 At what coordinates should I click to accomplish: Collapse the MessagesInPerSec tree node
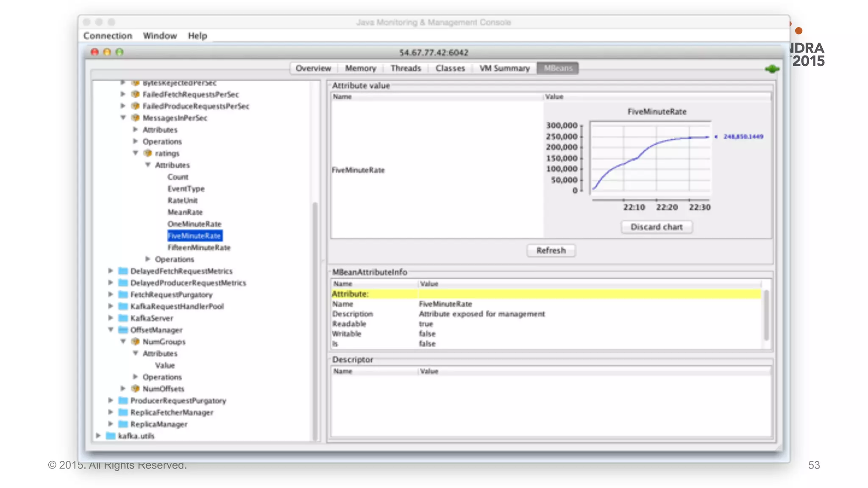pyautogui.click(x=123, y=118)
